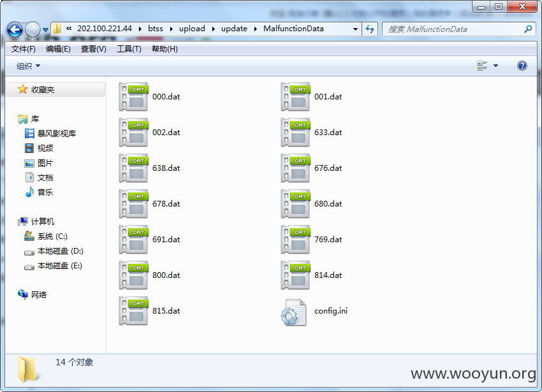This screenshot has height=392, width=542.
Task: Select the 633.dat file icon
Action: click(x=295, y=132)
